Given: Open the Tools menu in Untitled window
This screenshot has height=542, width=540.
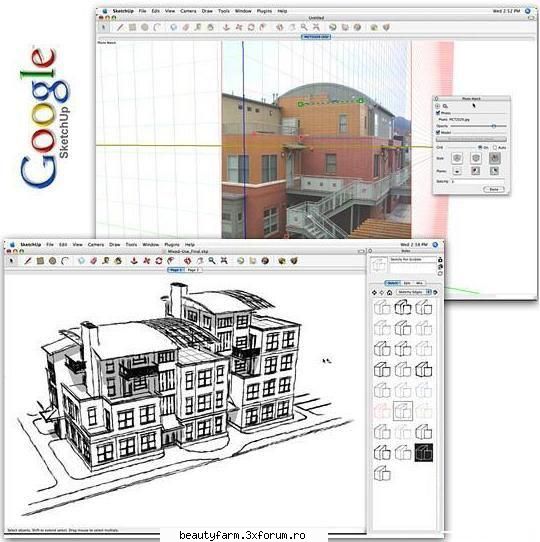Looking at the screenshot, I should coord(224,11).
